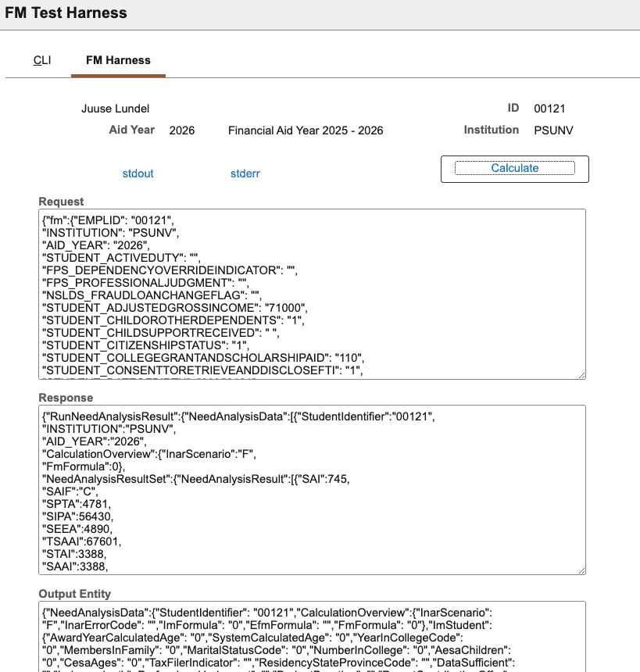Click inside the Request text area
This screenshot has width=640, height=672.
click(x=312, y=294)
